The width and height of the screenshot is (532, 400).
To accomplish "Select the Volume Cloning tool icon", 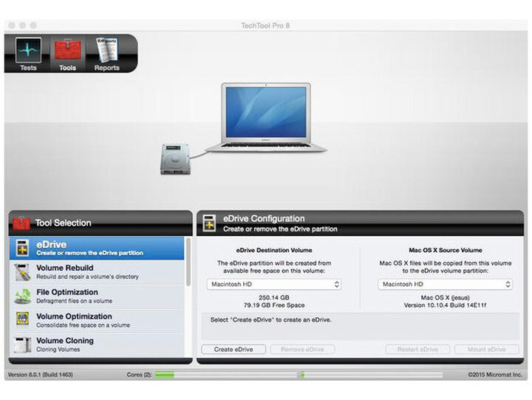I will 23,345.
